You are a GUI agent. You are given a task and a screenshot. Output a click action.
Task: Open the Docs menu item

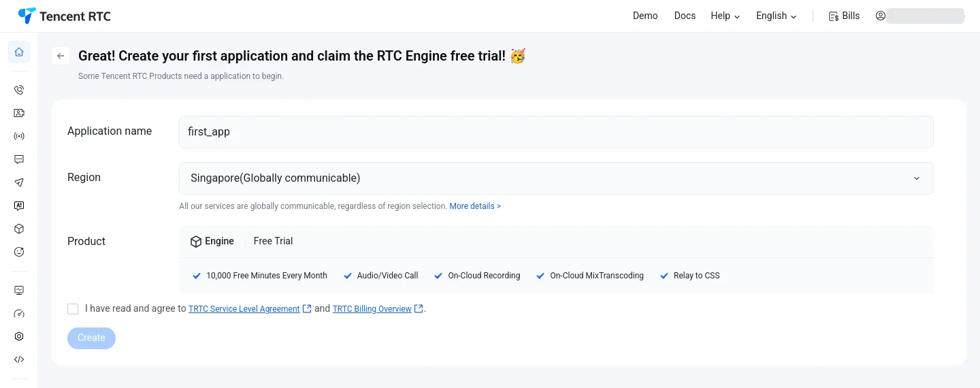coord(685,16)
